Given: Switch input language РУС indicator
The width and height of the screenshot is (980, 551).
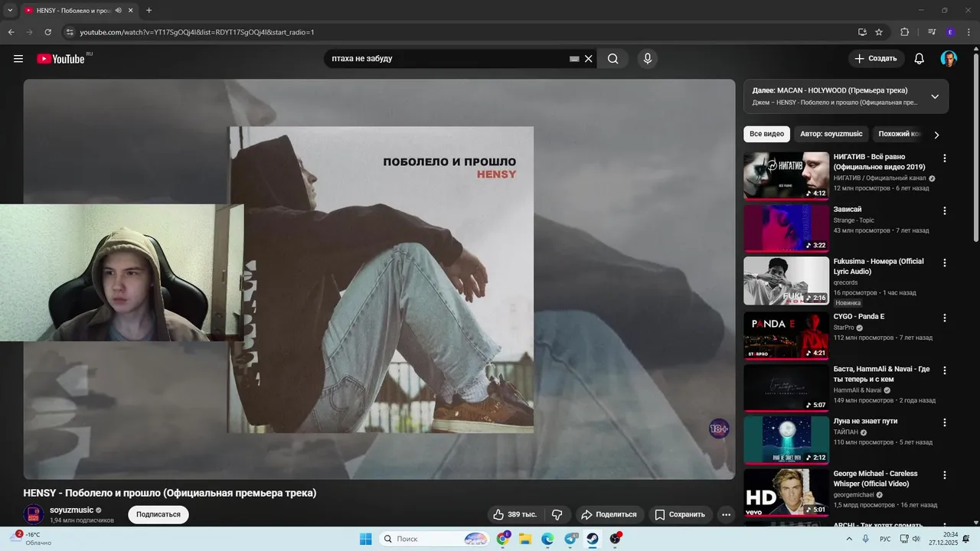Looking at the screenshot, I should [x=885, y=539].
